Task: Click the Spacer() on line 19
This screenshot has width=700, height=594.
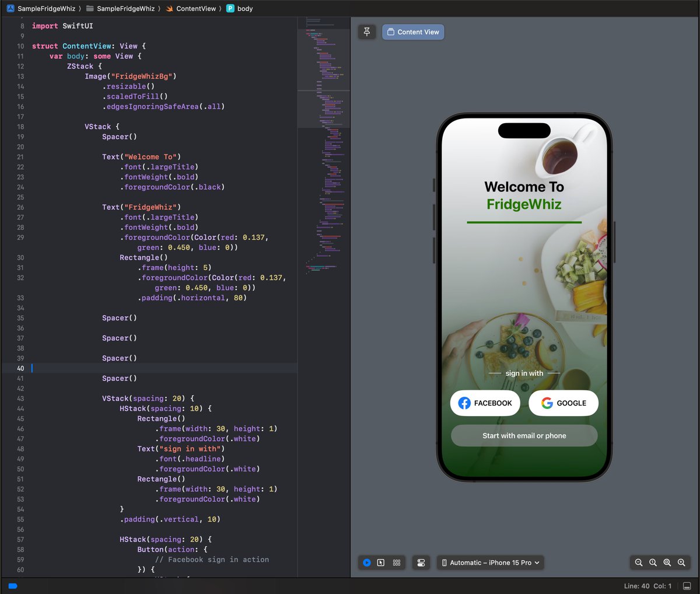Action: click(x=120, y=137)
